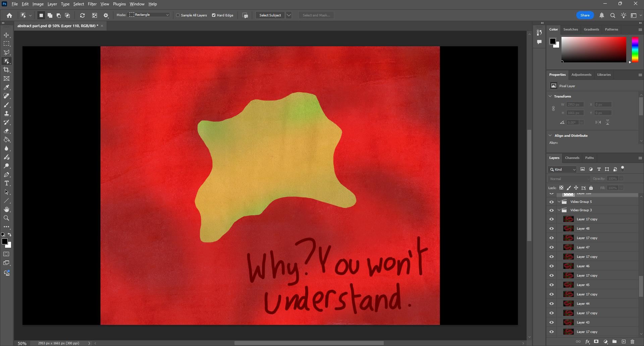The image size is (644, 346).
Task: Click Add layer style fx icon
Action: point(587,342)
